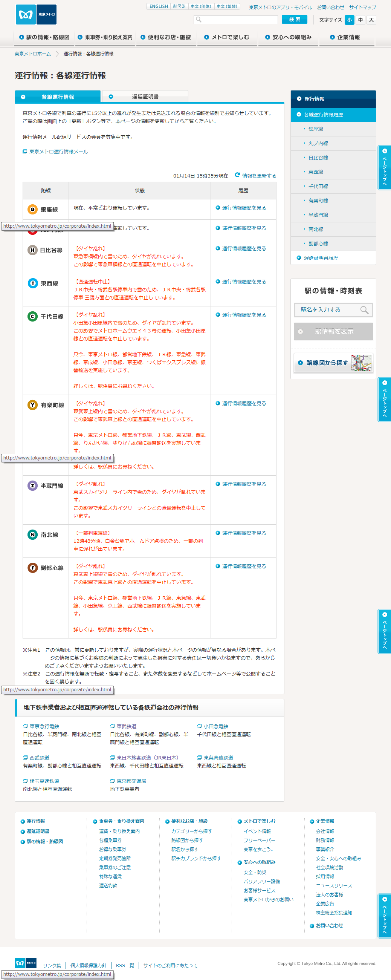Click the Hibiya line H icon
The width and height of the screenshot is (391, 980).
(x=32, y=250)
